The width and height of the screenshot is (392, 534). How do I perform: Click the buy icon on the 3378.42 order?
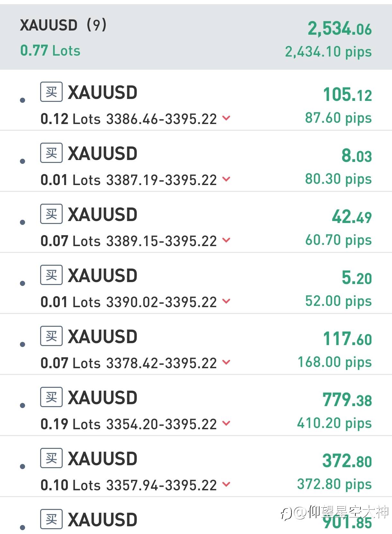[x=51, y=336]
